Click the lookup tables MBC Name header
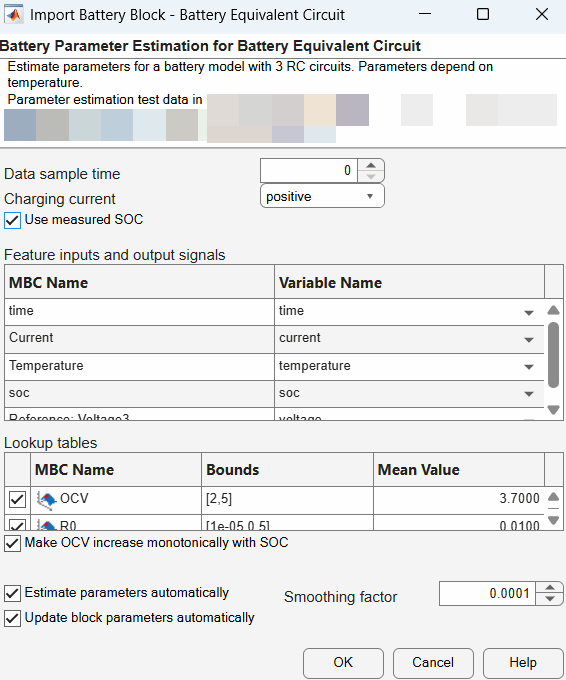 [x=116, y=470]
